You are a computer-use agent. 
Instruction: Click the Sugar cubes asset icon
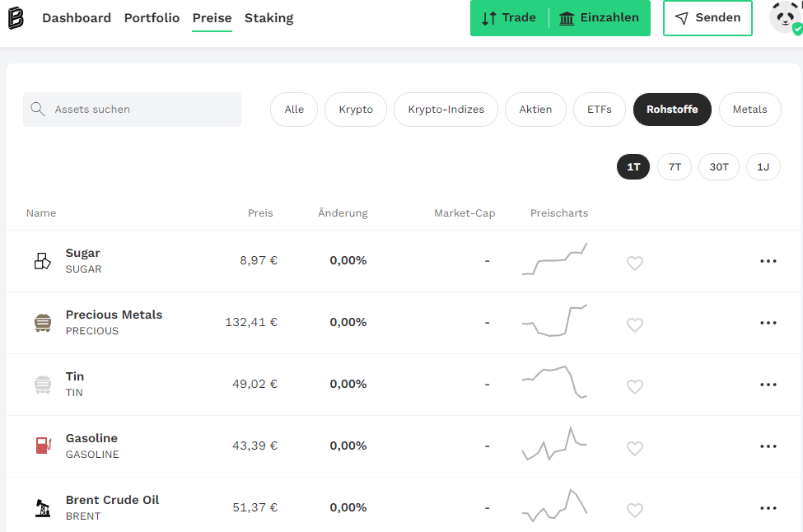coord(43,261)
